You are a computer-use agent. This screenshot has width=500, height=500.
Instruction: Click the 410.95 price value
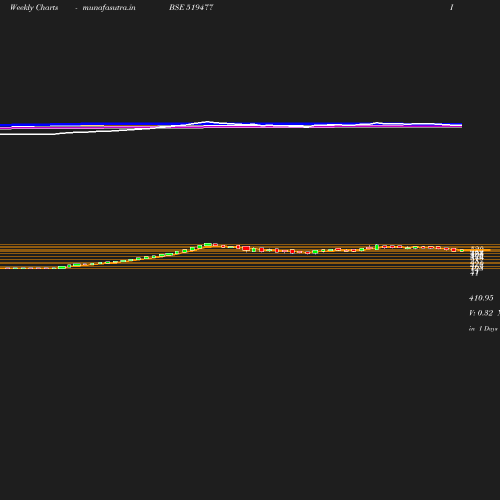[481, 298]
